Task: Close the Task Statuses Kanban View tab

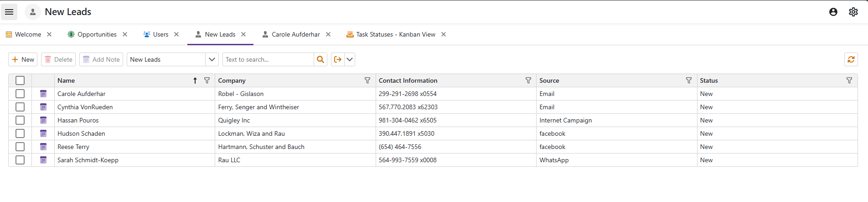Action: pos(444,34)
